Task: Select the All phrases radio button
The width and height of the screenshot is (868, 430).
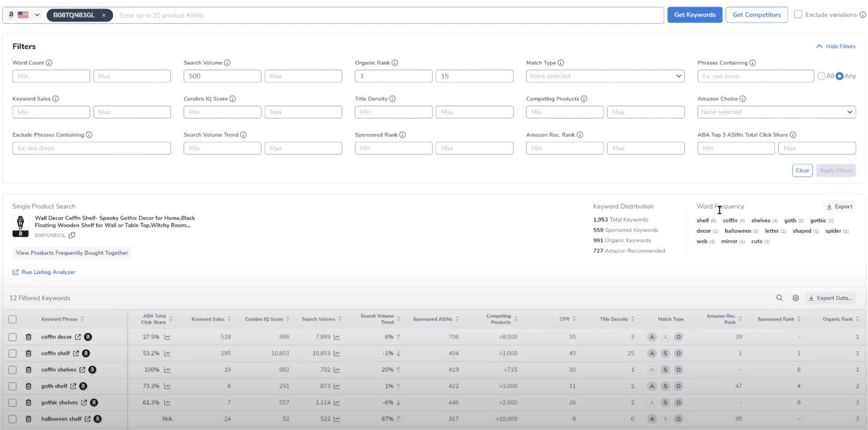Action: pyautogui.click(x=821, y=76)
